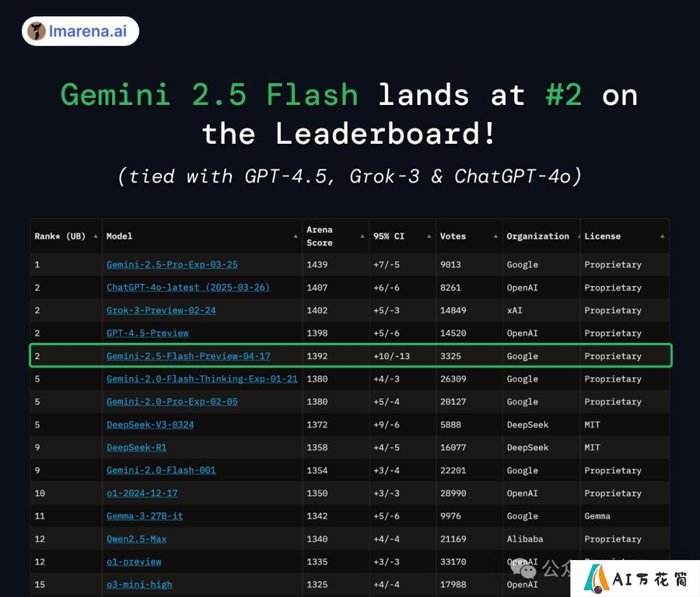Screen dimensions: 700x597
Task: Open Gemini-2.5-Pro-Exp-03-25 model link
Action: click(172, 264)
